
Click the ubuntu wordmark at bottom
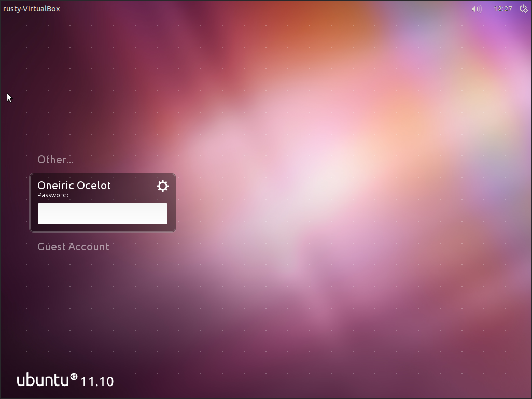click(43, 380)
